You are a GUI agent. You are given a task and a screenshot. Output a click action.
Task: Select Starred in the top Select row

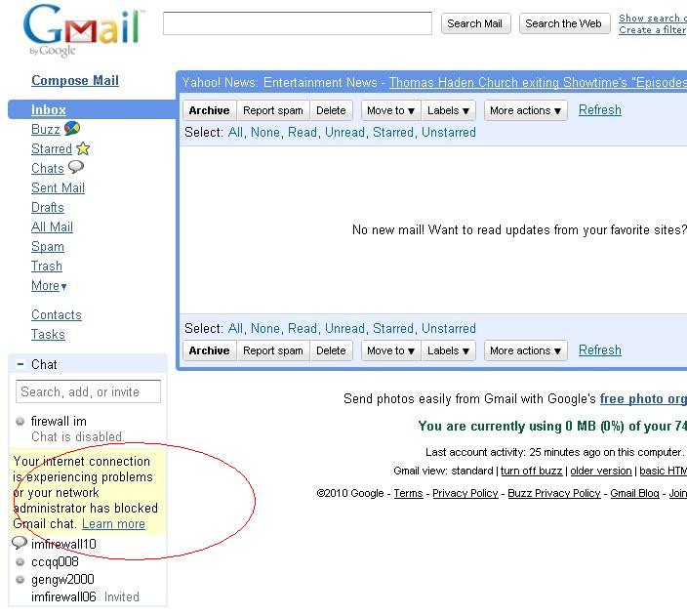pos(392,133)
